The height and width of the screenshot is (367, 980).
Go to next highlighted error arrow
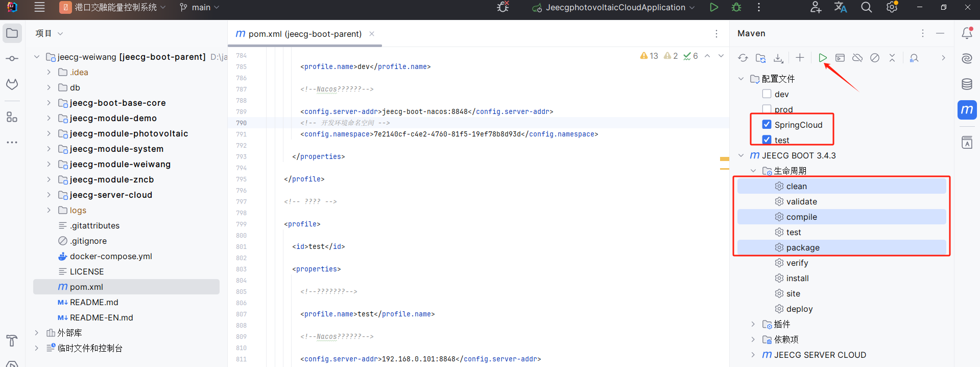click(x=721, y=56)
